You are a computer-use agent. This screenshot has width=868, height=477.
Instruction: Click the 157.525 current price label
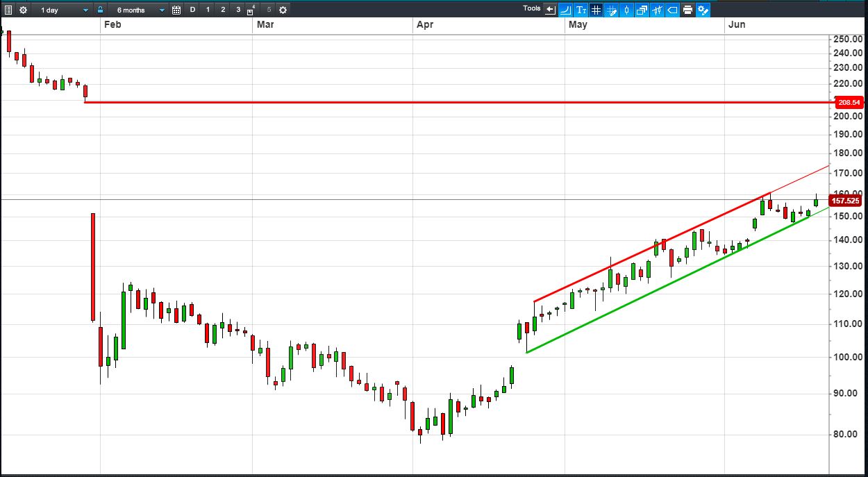coord(846,201)
